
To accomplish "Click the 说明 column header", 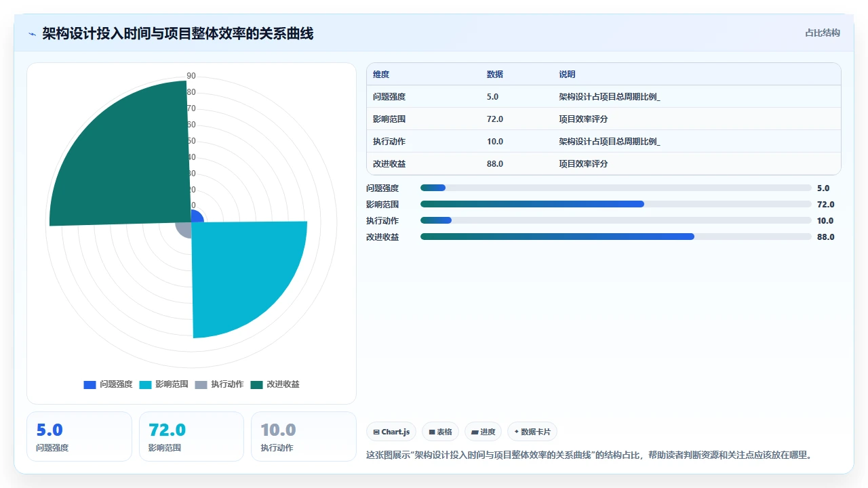I will (x=567, y=75).
